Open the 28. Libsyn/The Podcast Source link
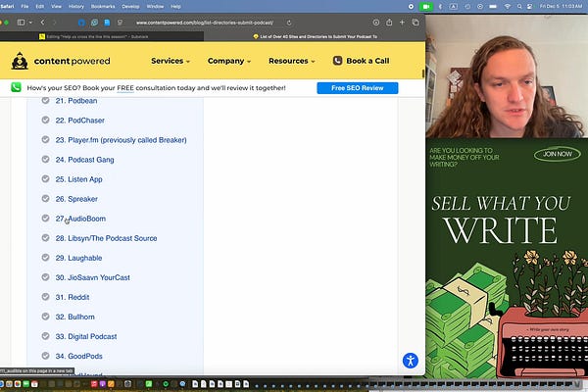The width and height of the screenshot is (588, 392). tap(106, 238)
